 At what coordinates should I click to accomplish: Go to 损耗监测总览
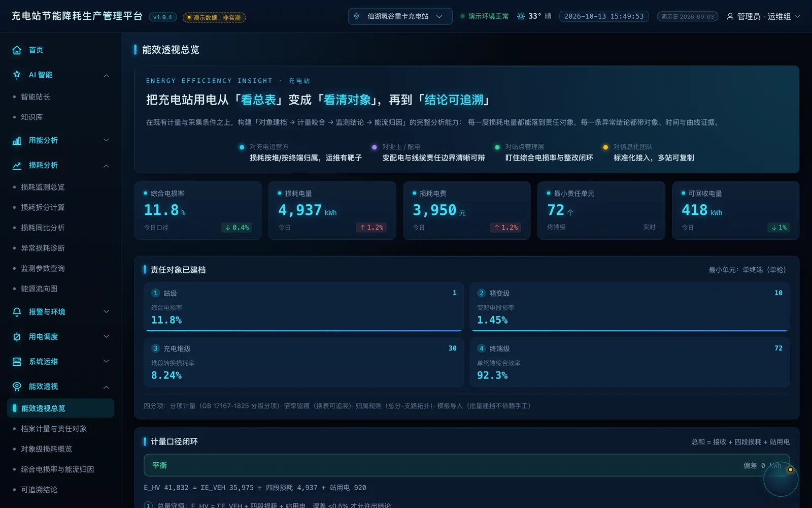pos(60,187)
